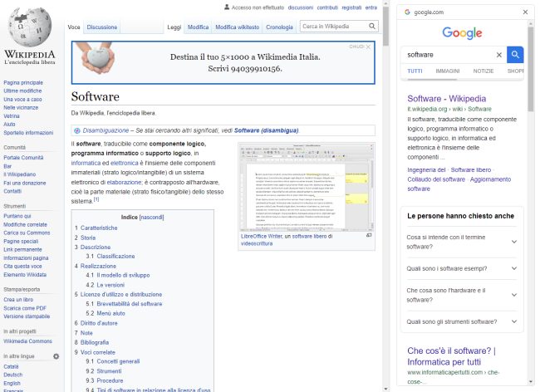The width and height of the screenshot is (540, 392).
Task: Click the 'registrati' link
Action: click(351, 7)
